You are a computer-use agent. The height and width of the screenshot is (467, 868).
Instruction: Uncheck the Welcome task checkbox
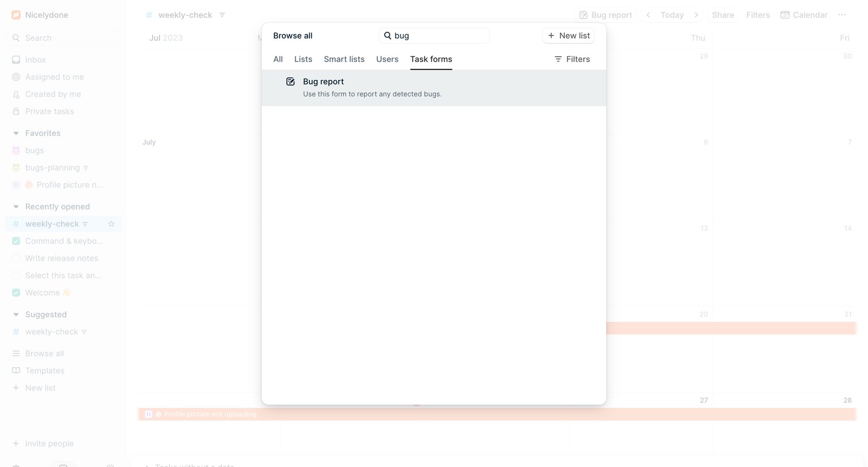pyautogui.click(x=16, y=293)
